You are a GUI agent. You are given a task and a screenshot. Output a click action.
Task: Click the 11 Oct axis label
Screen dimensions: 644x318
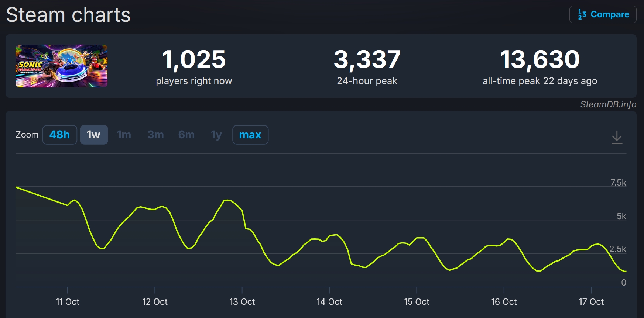click(x=68, y=302)
